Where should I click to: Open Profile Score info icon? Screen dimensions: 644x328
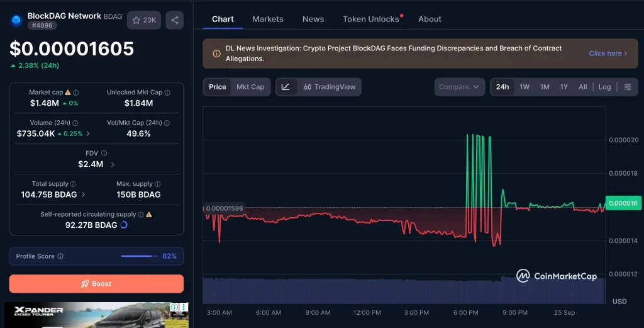click(60, 256)
